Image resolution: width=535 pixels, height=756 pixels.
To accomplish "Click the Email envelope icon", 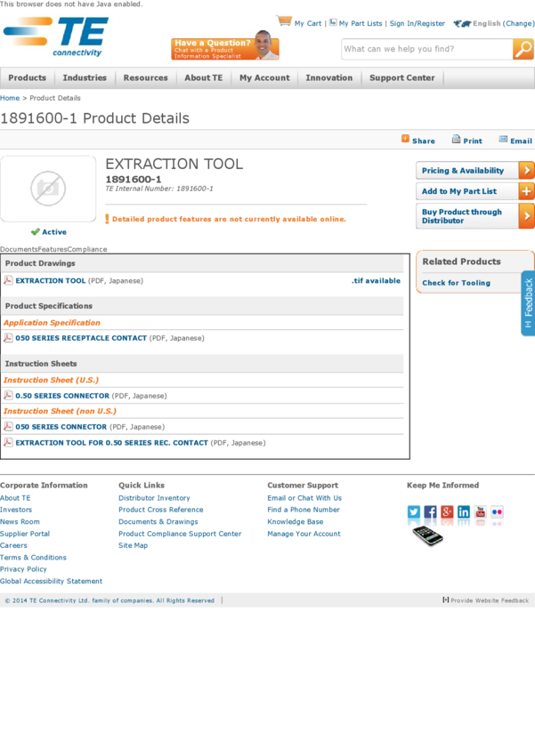I will tap(503, 140).
